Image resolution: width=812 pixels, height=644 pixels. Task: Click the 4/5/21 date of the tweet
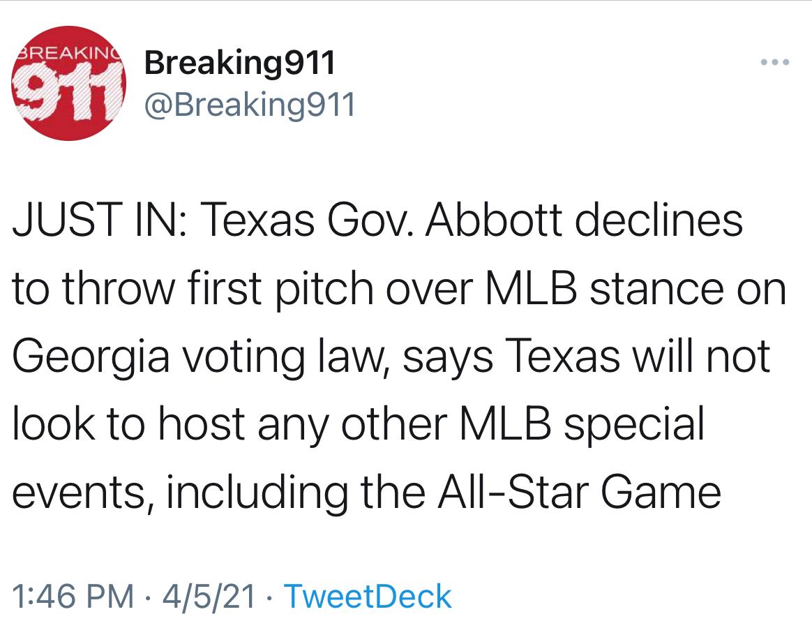tap(209, 596)
